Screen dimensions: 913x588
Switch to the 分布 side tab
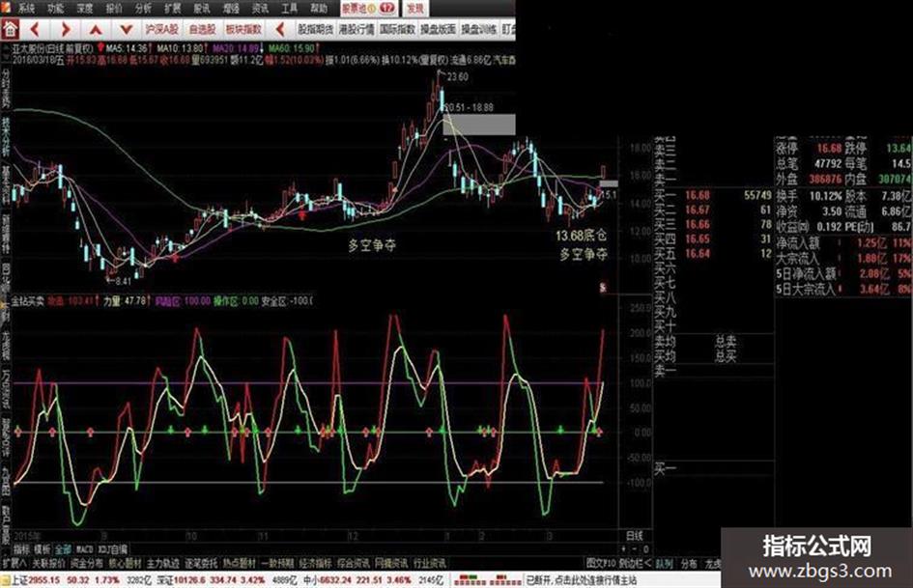pos(690,564)
